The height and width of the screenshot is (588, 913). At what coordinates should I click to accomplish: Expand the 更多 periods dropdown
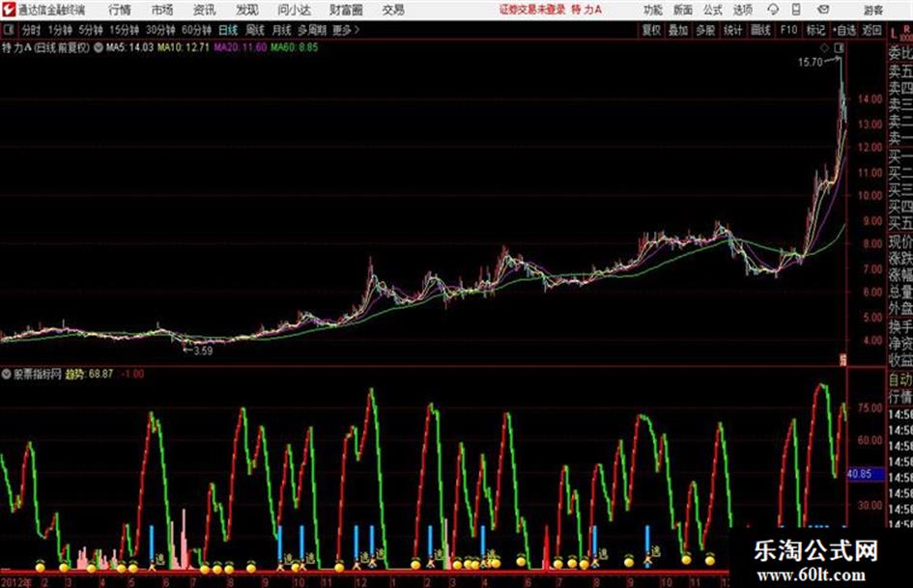click(346, 30)
